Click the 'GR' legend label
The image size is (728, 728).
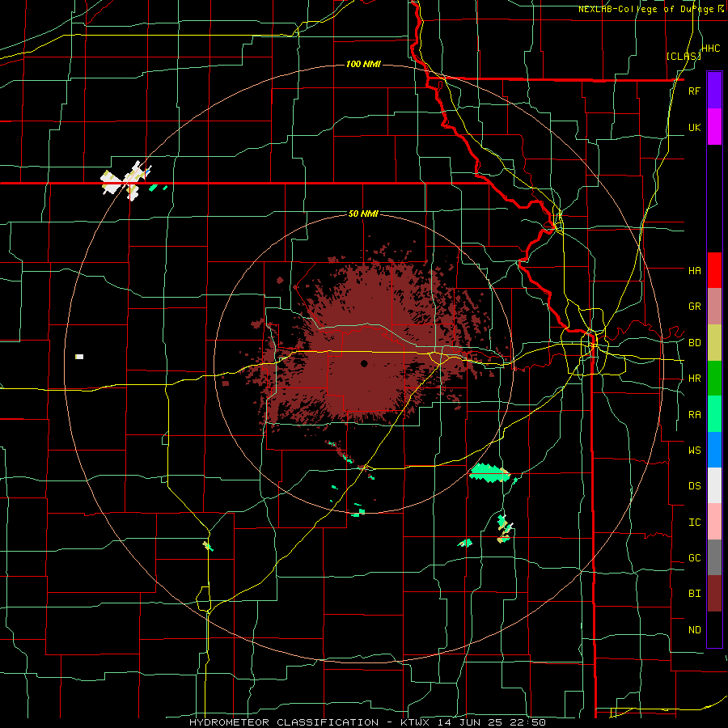(x=694, y=307)
